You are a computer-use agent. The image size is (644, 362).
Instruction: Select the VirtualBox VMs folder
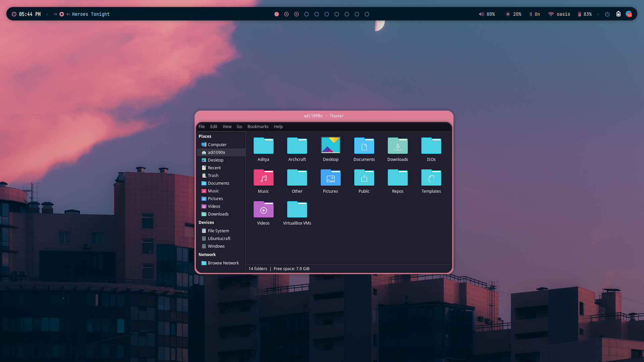click(x=297, y=210)
